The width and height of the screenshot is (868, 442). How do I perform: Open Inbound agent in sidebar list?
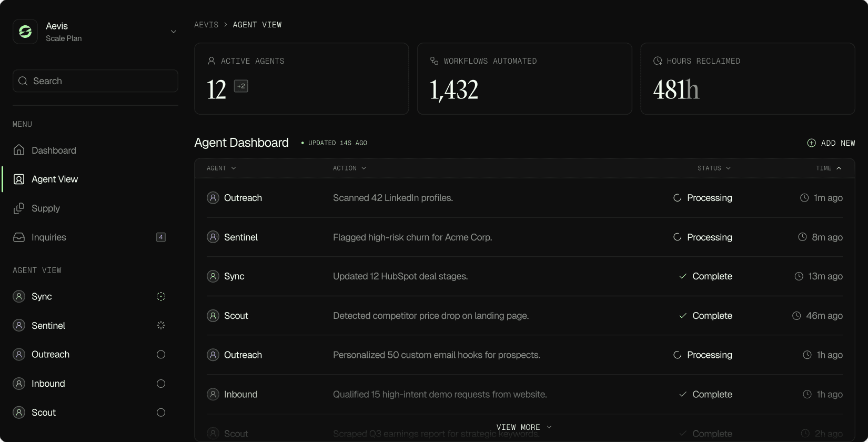[90, 384]
